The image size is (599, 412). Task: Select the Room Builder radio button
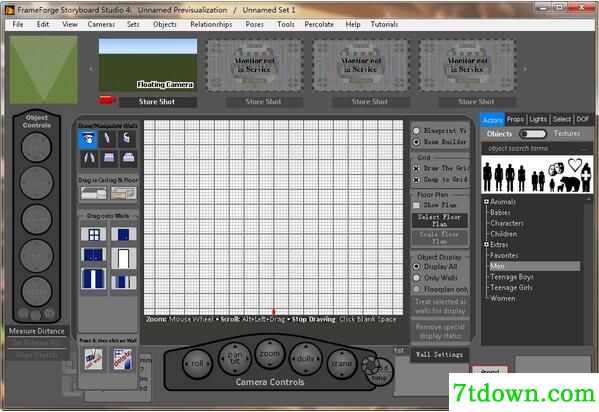pyautogui.click(x=416, y=142)
